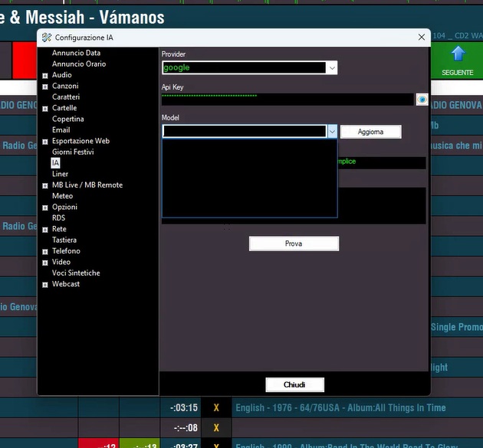Image resolution: width=483 pixels, height=448 pixels.
Task: Click the Chiudi button
Action: (294, 384)
